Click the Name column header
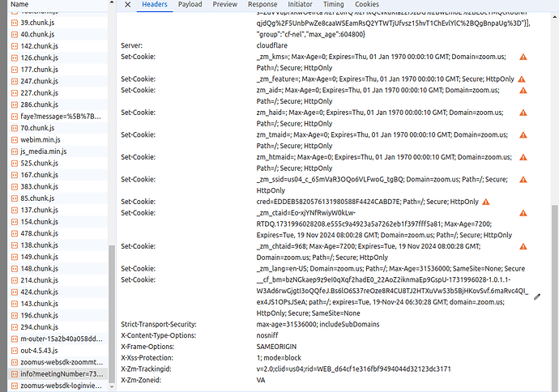 [58, 5]
